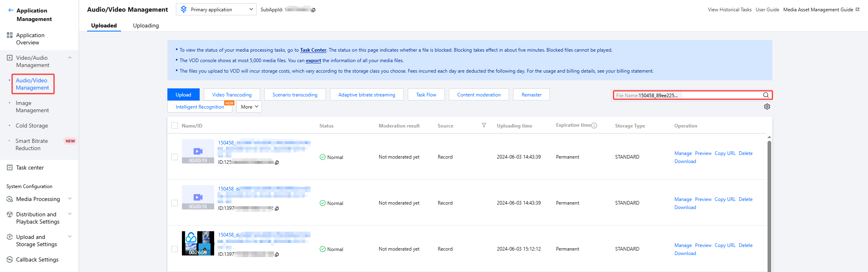Click the Source column filter icon

tap(484, 126)
